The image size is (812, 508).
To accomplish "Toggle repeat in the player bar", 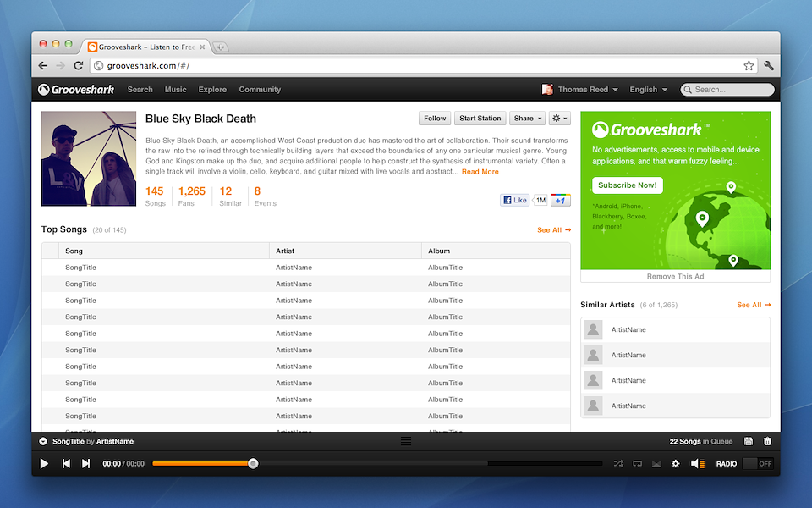I will point(638,464).
